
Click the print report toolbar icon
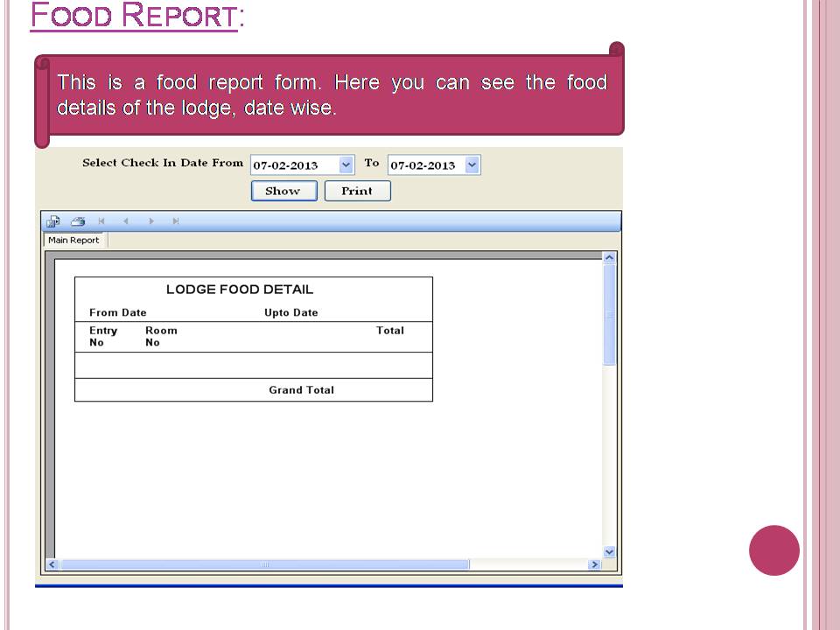click(x=78, y=221)
